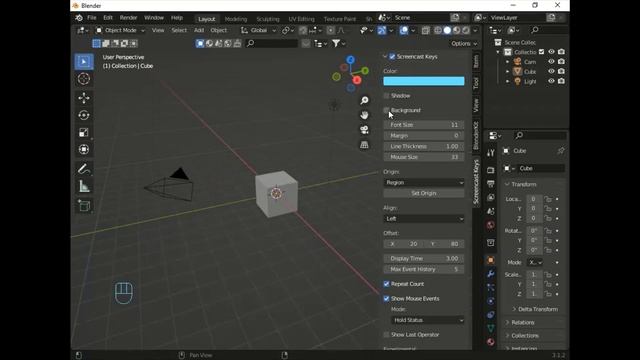Switch to the Sculpting workspace tab
Image resolution: width=640 pixels, height=360 pixels.
pos(268,19)
